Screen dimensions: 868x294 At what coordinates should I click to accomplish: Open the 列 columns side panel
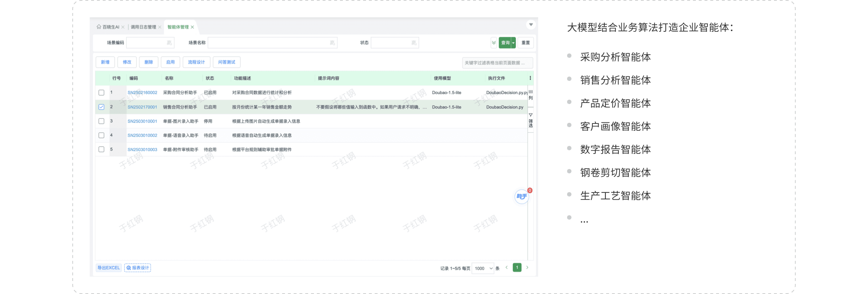tap(531, 95)
